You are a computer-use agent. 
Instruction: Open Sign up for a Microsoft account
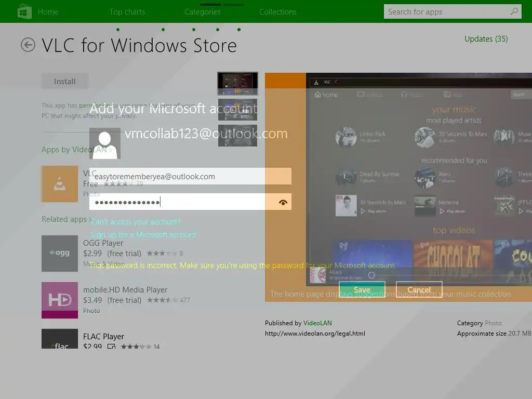click(143, 234)
